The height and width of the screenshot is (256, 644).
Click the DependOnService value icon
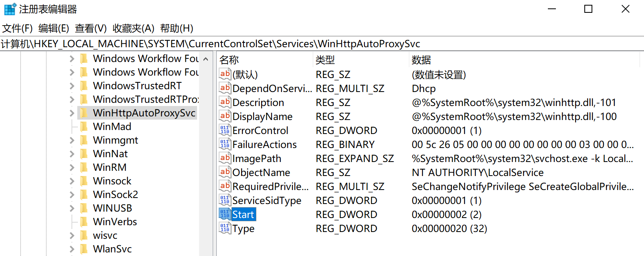point(225,88)
